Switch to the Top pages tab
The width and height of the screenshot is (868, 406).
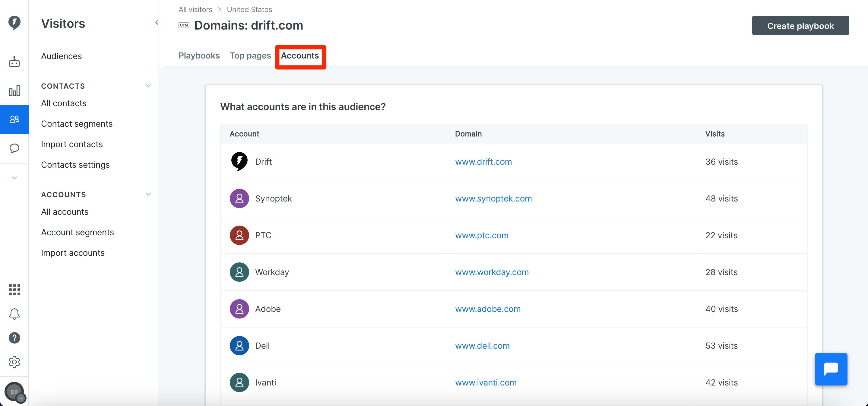[x=250, y=55]
